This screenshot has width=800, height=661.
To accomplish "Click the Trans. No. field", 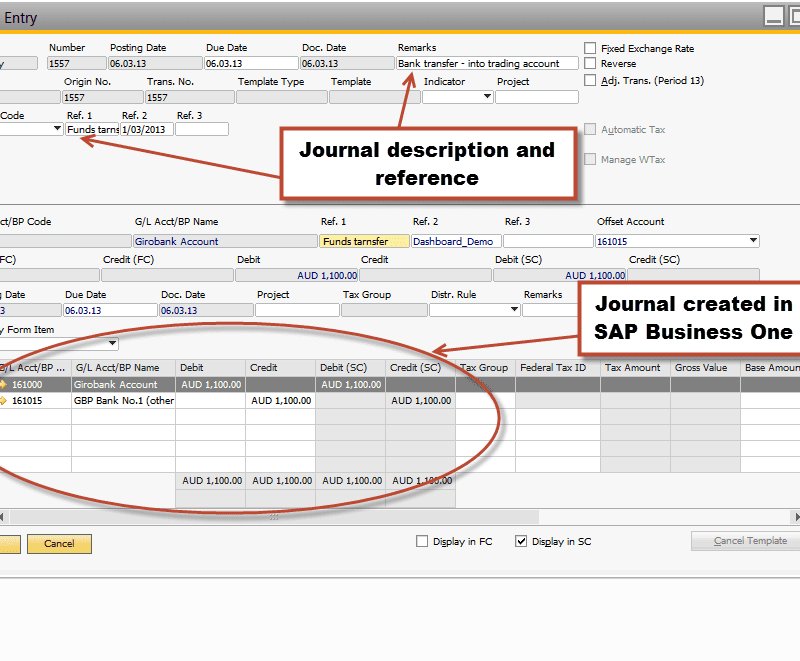I will (190, 97).
